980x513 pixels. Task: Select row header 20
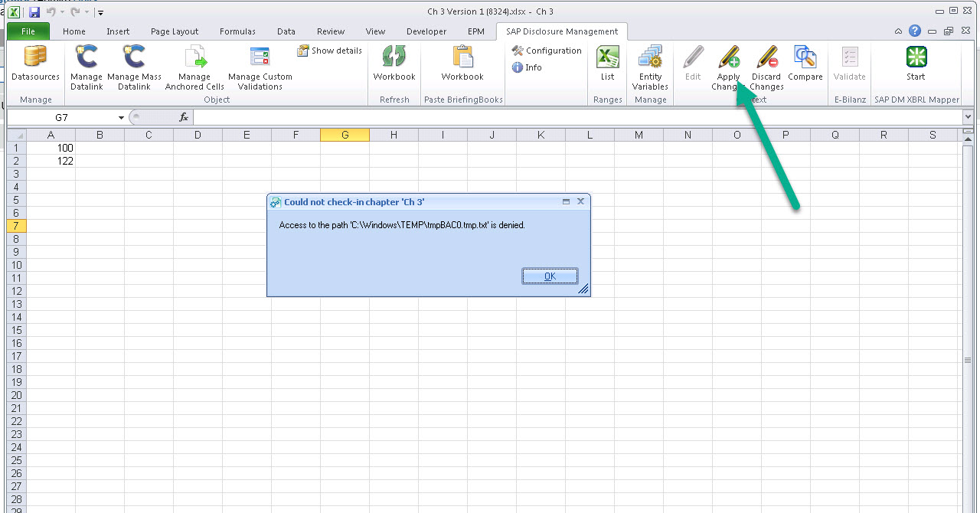[x=17, y=395]
